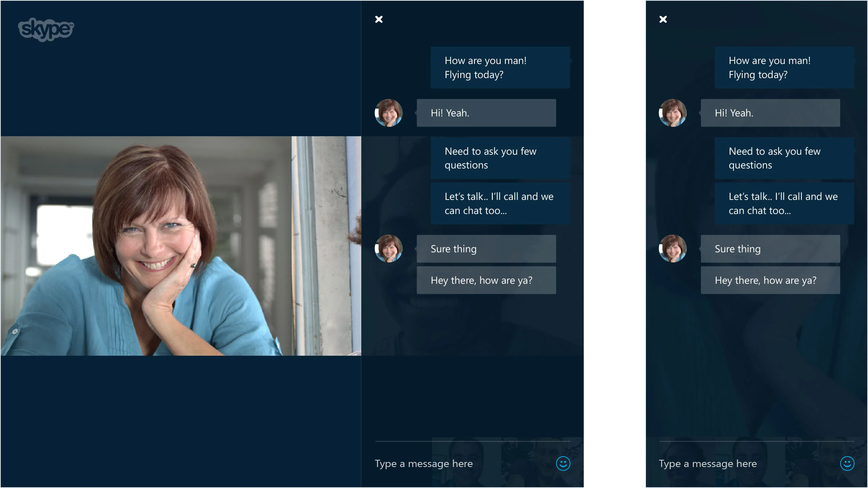Open emoji picker in right chat panel
Screen dimensions: 868x488
tap(847, 463)
